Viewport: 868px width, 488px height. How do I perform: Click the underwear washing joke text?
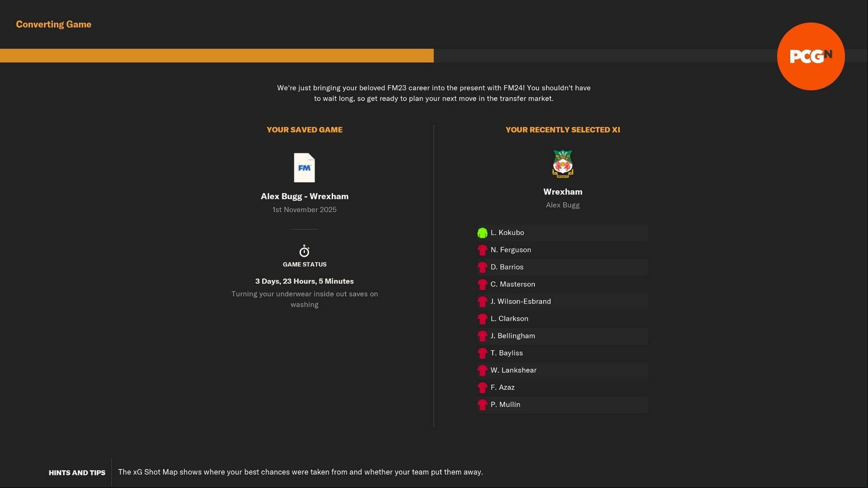(305, 299)
